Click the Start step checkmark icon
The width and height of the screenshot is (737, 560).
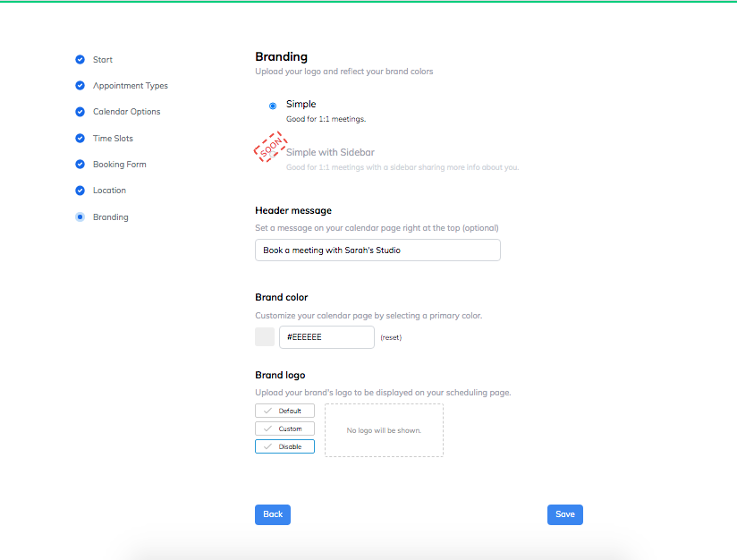[80, 60]
